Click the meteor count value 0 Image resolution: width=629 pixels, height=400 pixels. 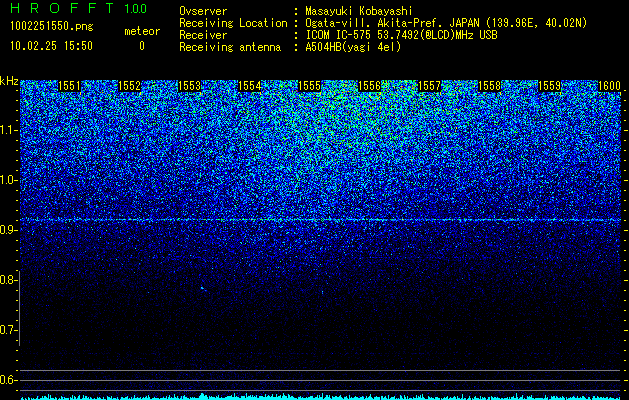coord(142,46)
